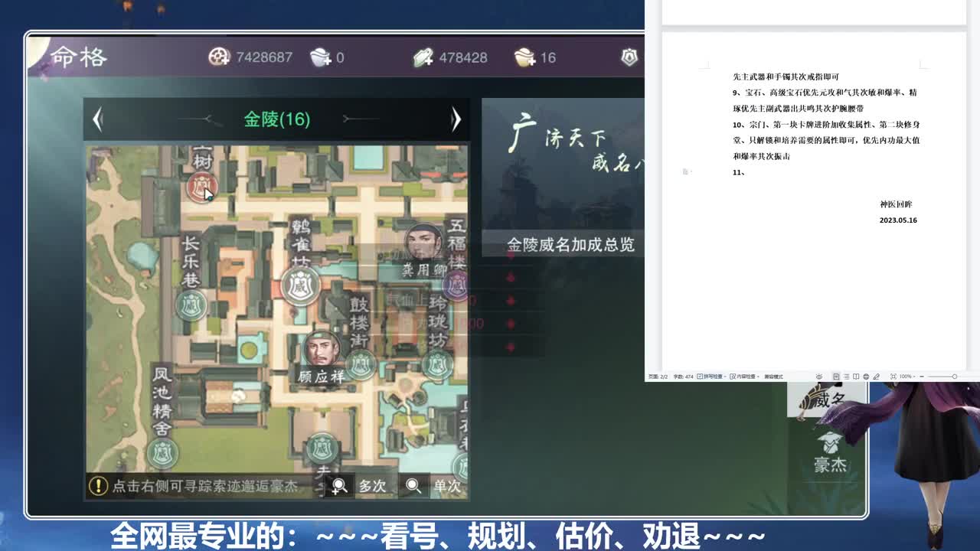
Task: Click the yellow exclamation hint icon
Action: (98, 485)
